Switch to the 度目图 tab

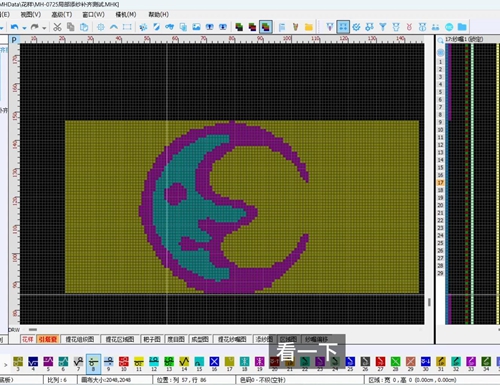176,339
